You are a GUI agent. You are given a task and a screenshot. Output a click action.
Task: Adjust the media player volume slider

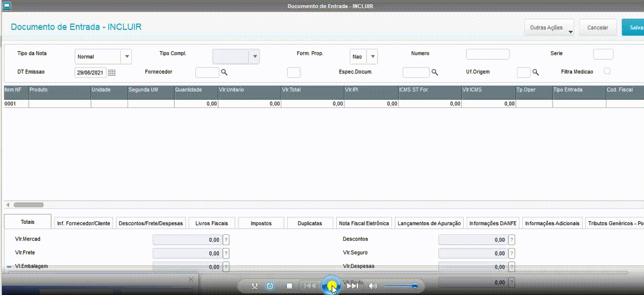[x=401, y=286]
